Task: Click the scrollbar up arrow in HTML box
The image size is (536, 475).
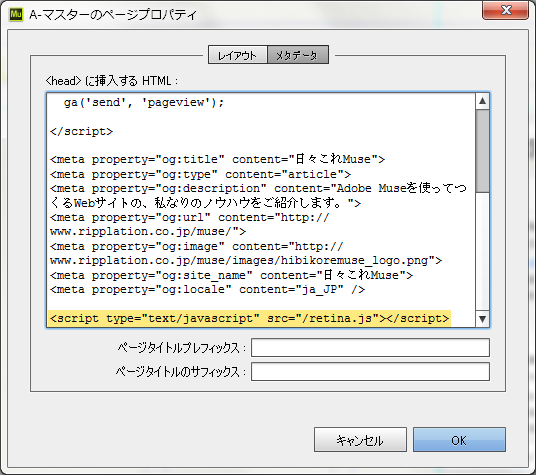Action: 482,101
